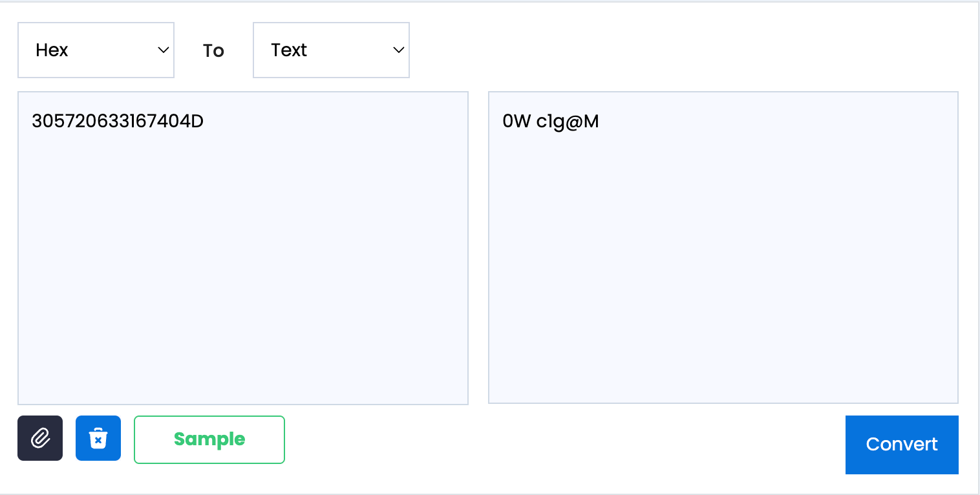The image size is (980, 495).
Task: Click the leading 0W in output
Action: (517, 121)
